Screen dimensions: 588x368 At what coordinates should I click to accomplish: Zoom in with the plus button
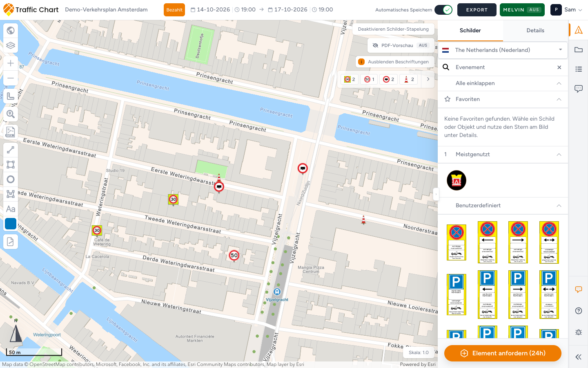tap(11, 63)
